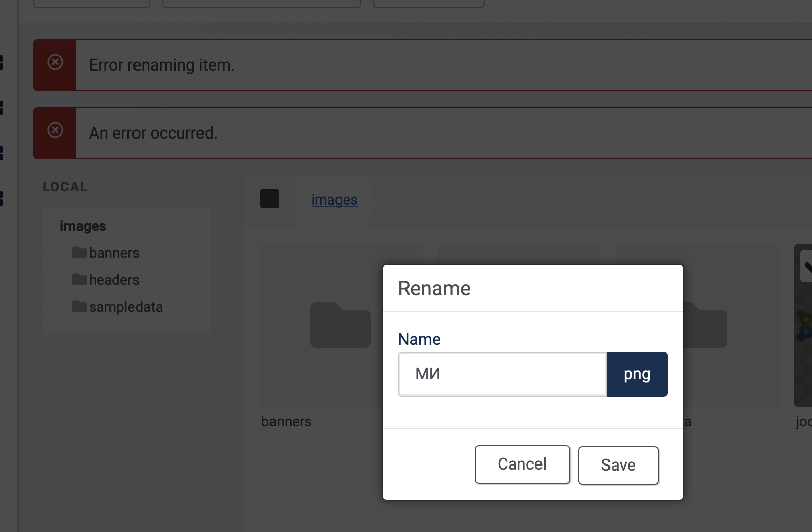
Task: Open the images breadcrumb link
Action: tap(334, 199)
